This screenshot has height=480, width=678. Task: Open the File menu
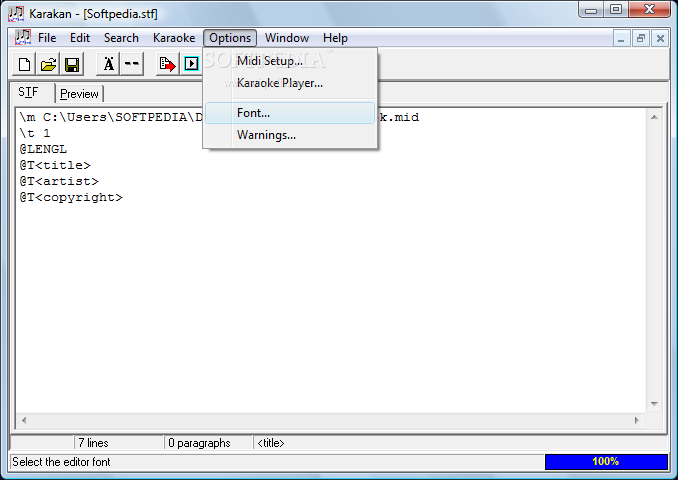(47, 38)
